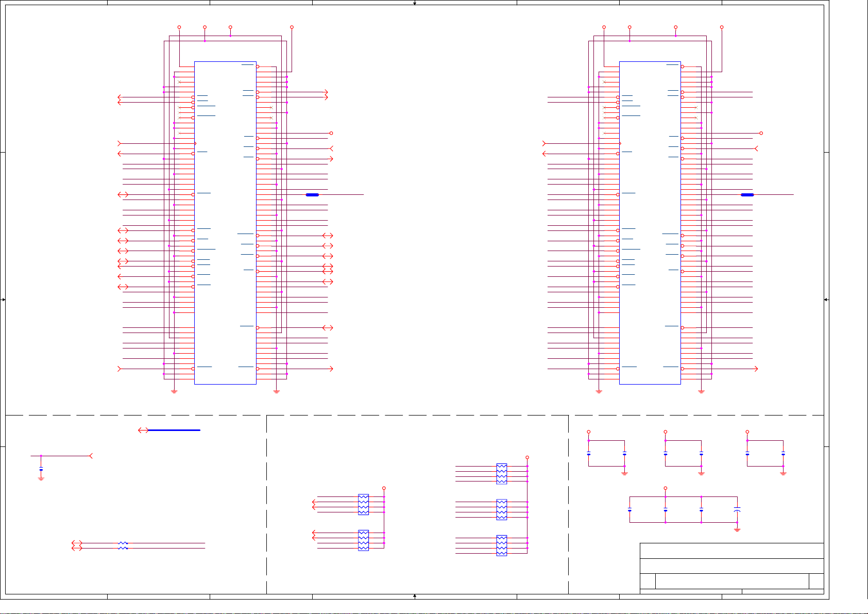Click the power pin above the four-capacitor bank
Viewport: 868px width, 614px height.
click(x=666, y=488)
